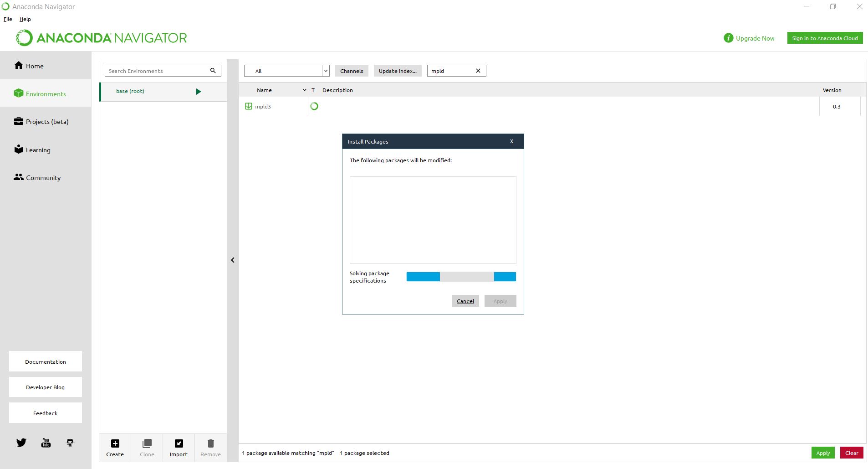Click the solving package progress bar
Screen dimensions: 868x469
point(461,277)
